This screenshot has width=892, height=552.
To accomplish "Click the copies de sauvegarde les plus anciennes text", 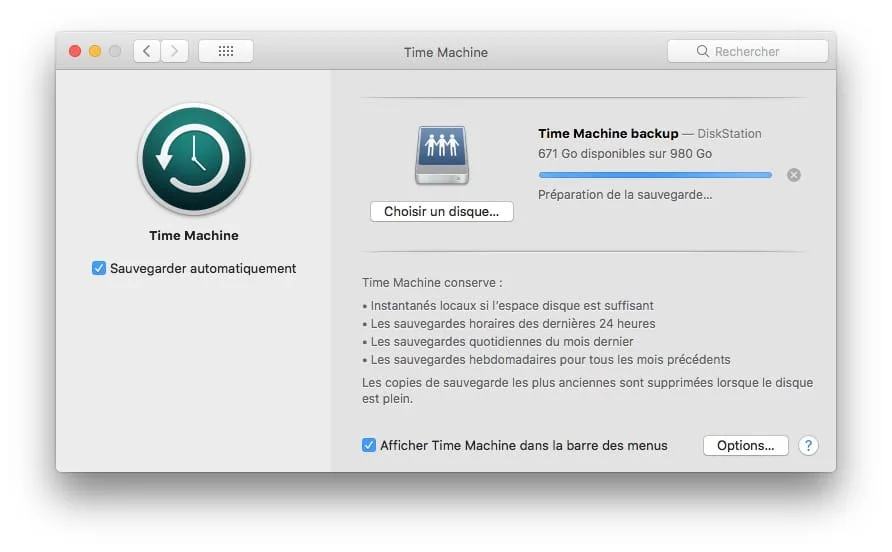I will (x=588, y=390).
